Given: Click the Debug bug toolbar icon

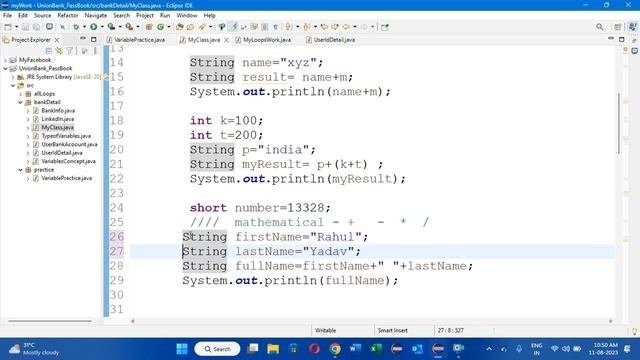Looking at the screenshot, I should (x=76, y=27).
